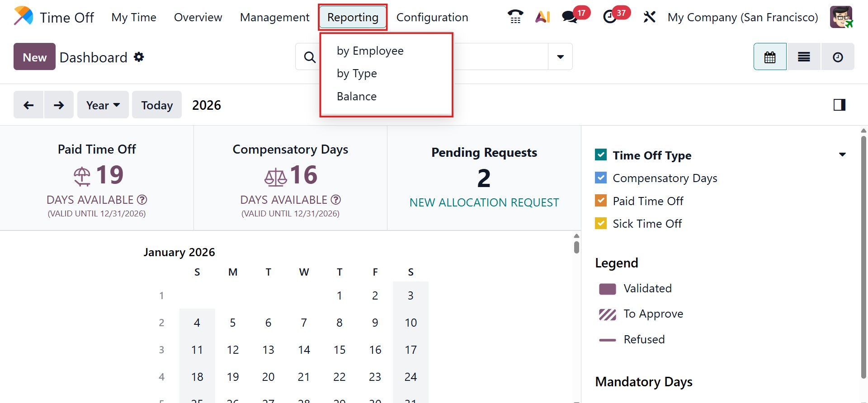Open the conversations chat bubble icon

[570, 17]
